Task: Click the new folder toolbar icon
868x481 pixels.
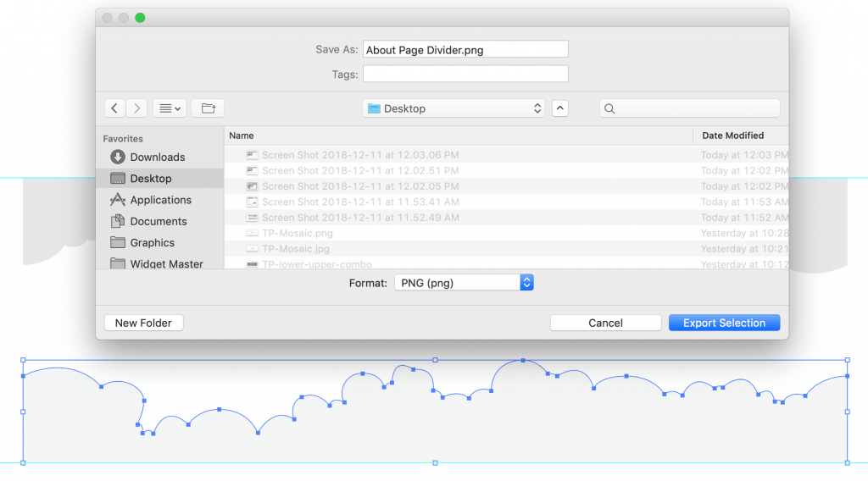Action: pos(208,108)
